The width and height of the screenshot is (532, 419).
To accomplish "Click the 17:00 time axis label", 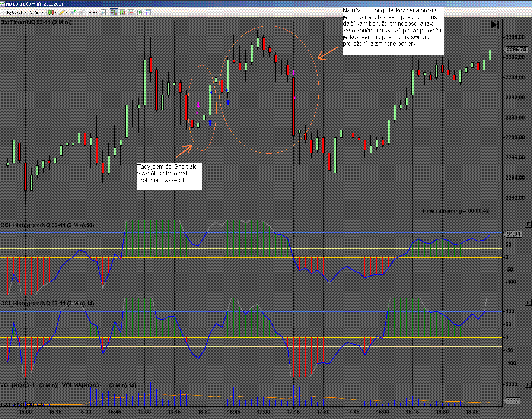I will coord(264,412).
